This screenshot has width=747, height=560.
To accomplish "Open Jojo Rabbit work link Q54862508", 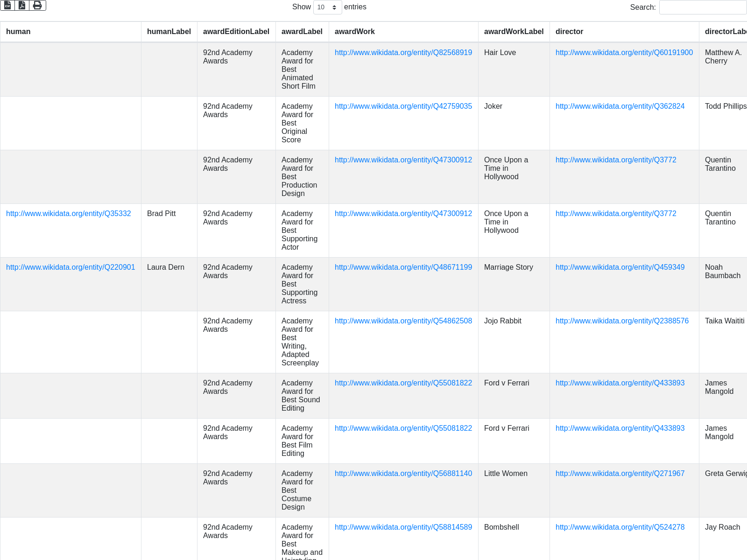I will (403, 321).
